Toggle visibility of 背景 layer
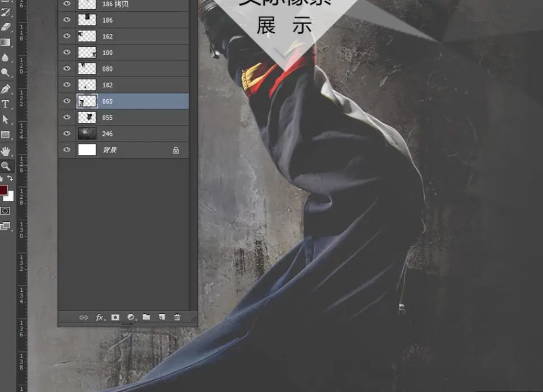Viewport: 543px width, 392px height. (67, 150)
